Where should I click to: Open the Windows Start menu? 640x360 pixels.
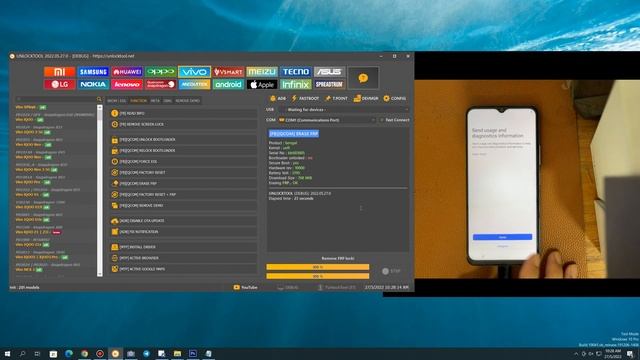click(7, 353)
